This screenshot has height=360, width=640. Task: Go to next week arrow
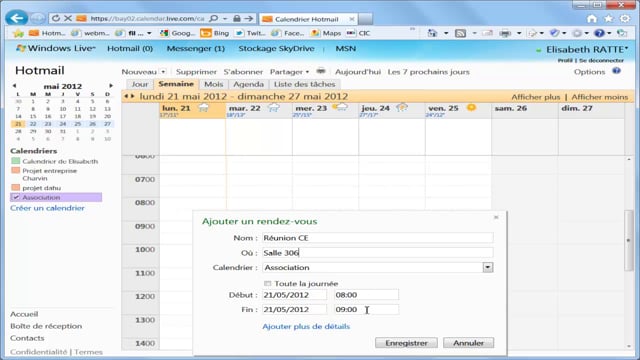133,96
